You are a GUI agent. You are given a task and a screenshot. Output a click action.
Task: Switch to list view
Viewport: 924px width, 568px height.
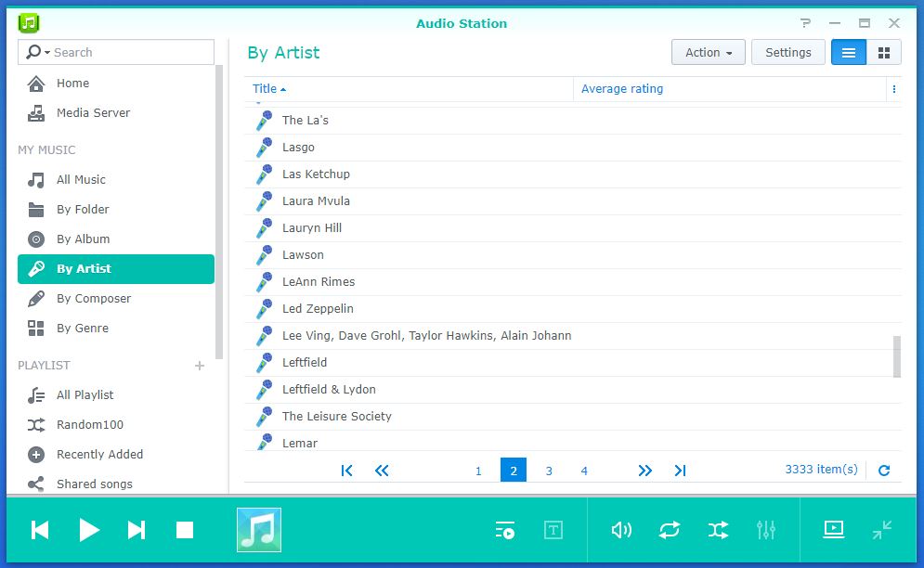[849, 53]
